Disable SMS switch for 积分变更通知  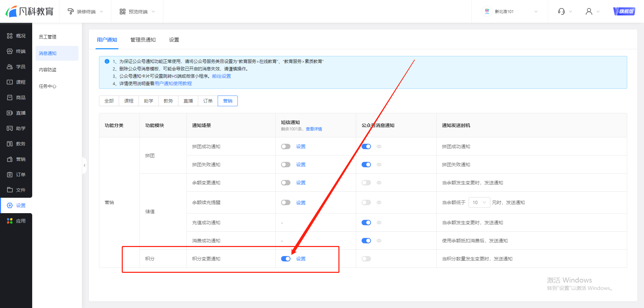coord(286,259)
